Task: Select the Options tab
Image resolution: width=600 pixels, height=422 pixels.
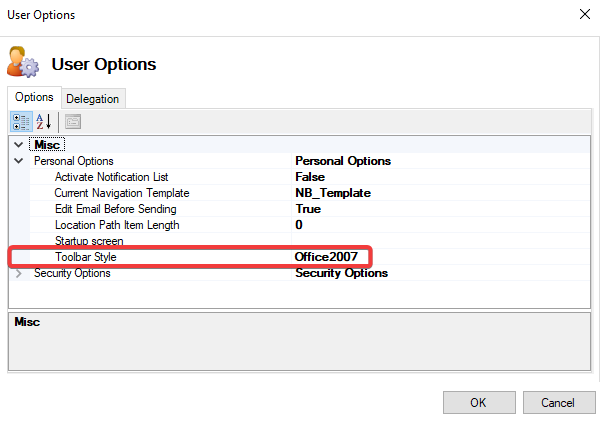Action: pyautogui.click(x=34, y=97)
